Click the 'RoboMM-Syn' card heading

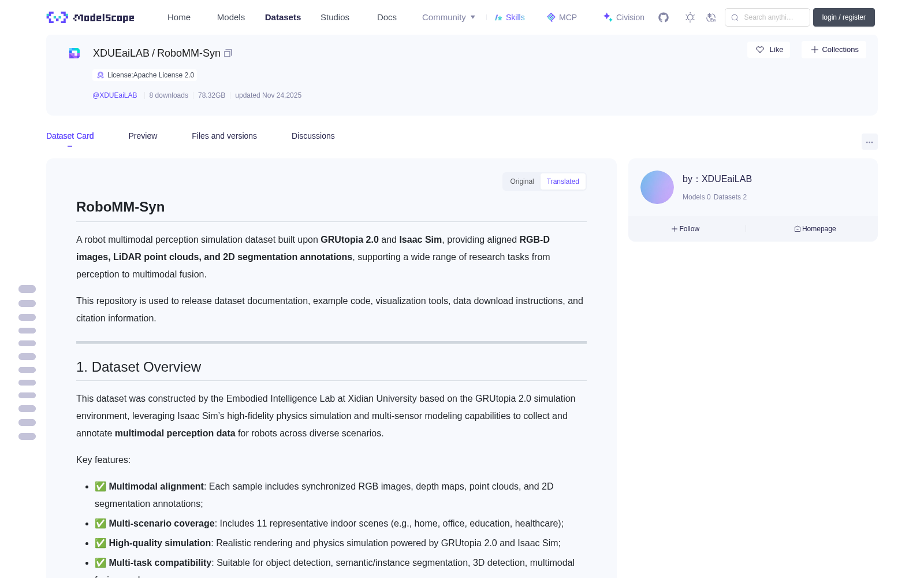coord(121,207)
